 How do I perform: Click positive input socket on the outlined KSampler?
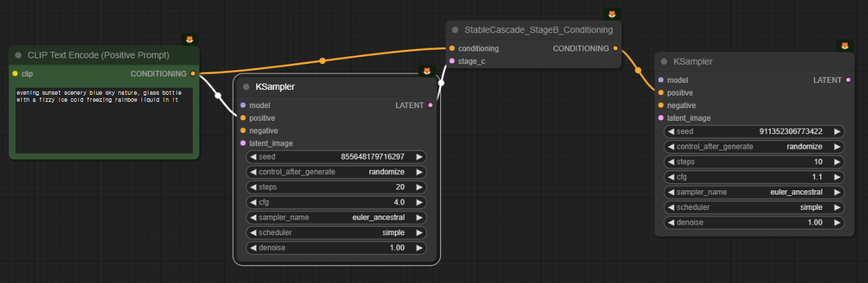point(243,118)
